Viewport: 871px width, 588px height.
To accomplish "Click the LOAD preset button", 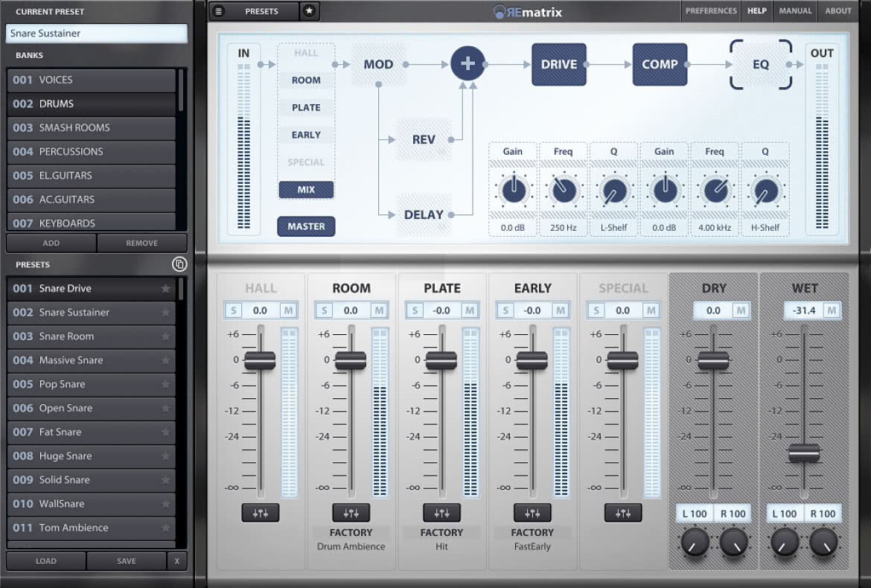I will point(46,561).
